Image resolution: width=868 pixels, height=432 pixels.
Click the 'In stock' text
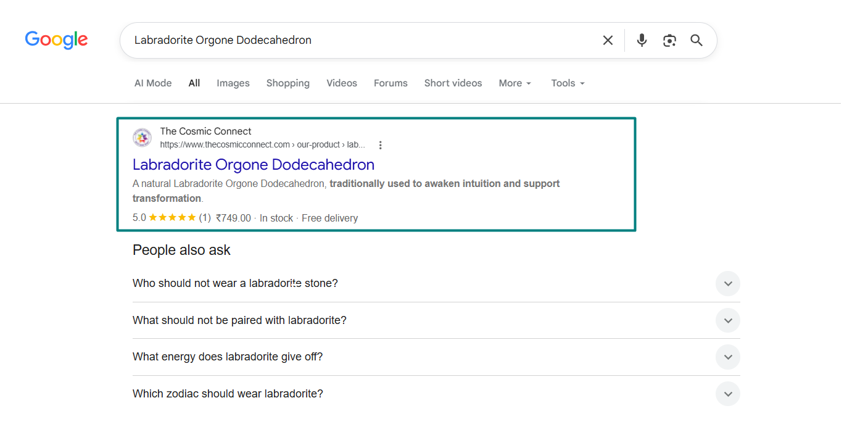click(x=276, y=218)
